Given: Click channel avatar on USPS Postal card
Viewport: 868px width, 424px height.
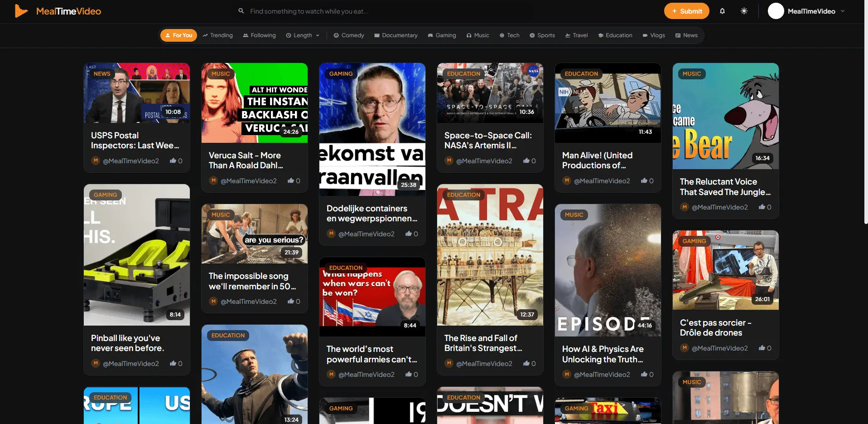Looking at the screenshot, I should (96, 161).
